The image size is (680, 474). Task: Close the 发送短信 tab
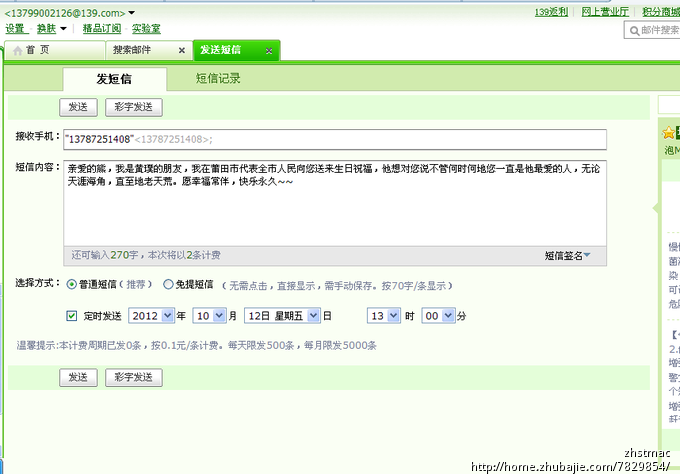(x=269, y=51)
